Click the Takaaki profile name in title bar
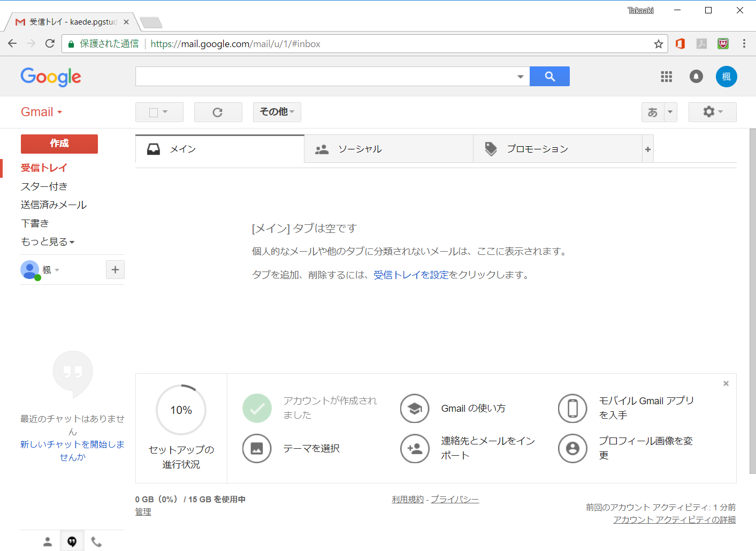The image size is (756, 551). pos(640,11)
